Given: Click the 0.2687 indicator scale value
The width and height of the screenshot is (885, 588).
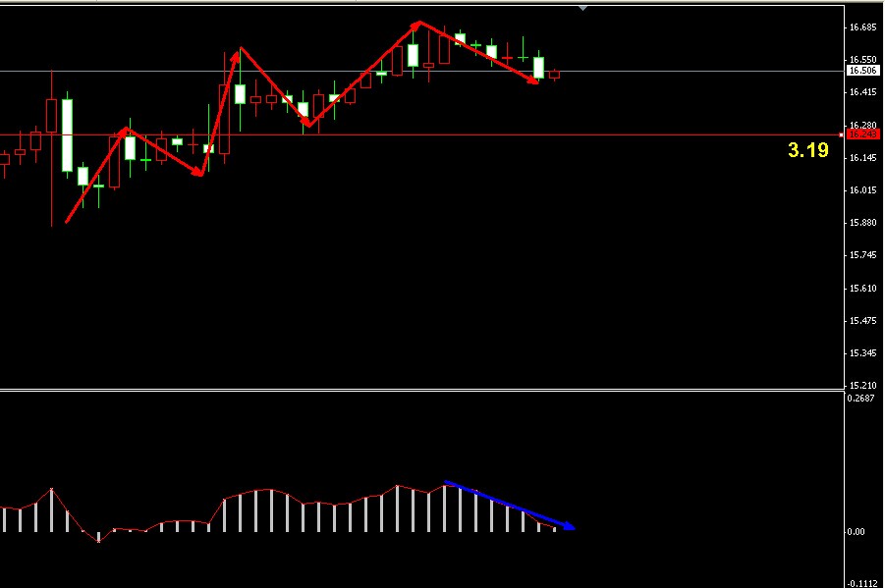Looking at the screenshot, I should tap(862, 399).
